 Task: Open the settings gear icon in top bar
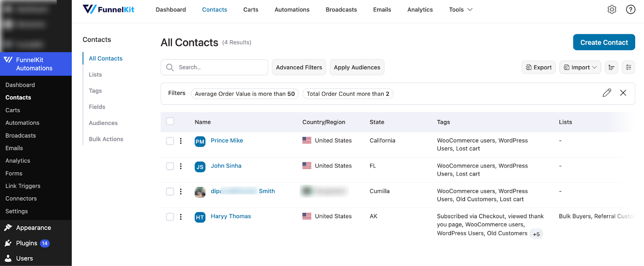point(612,9)
